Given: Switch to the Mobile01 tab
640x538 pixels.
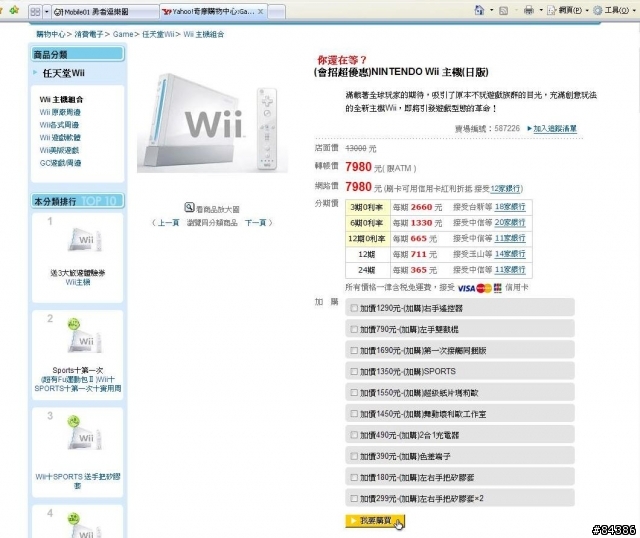Looking at the screenshot, I should tap(104, 12).
